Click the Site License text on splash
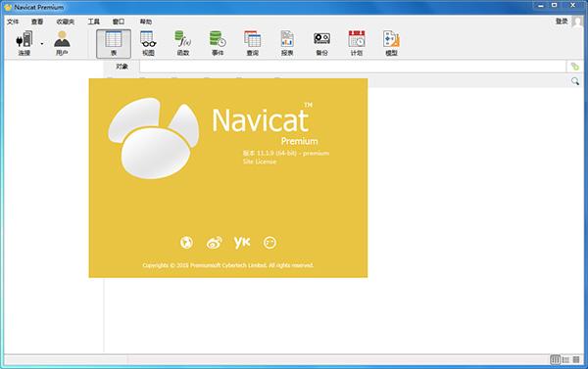 pyautogui.click(x=260, y=161)
